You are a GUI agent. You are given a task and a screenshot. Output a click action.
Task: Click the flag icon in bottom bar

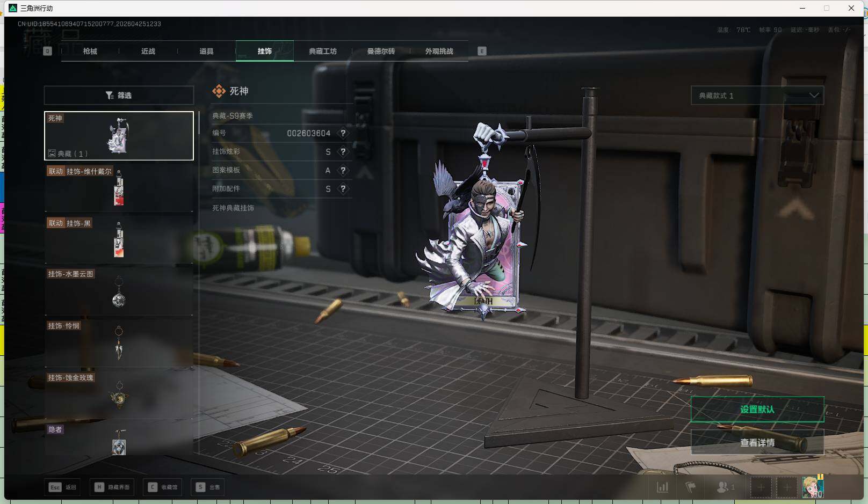(x=691, y=487)
